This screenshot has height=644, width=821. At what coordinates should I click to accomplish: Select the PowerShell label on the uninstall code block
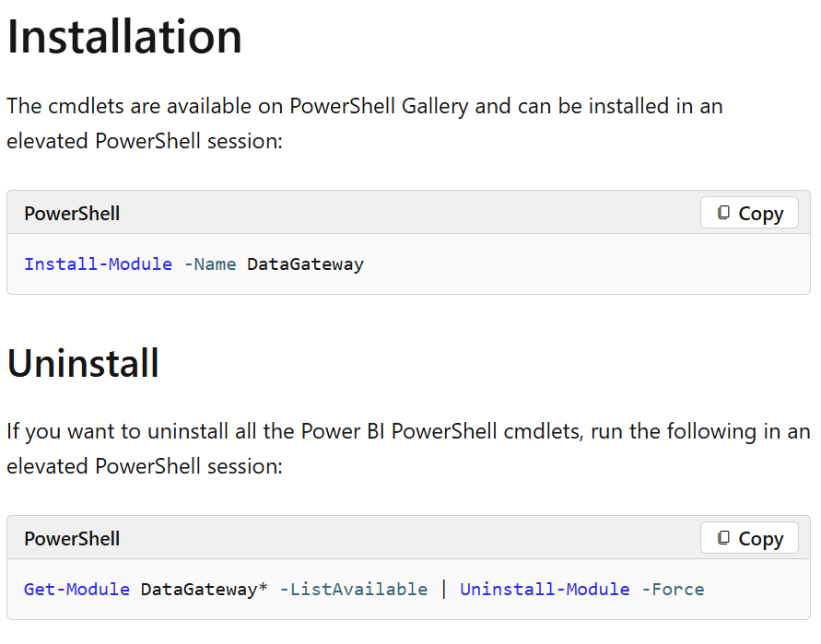click(71, 538)
